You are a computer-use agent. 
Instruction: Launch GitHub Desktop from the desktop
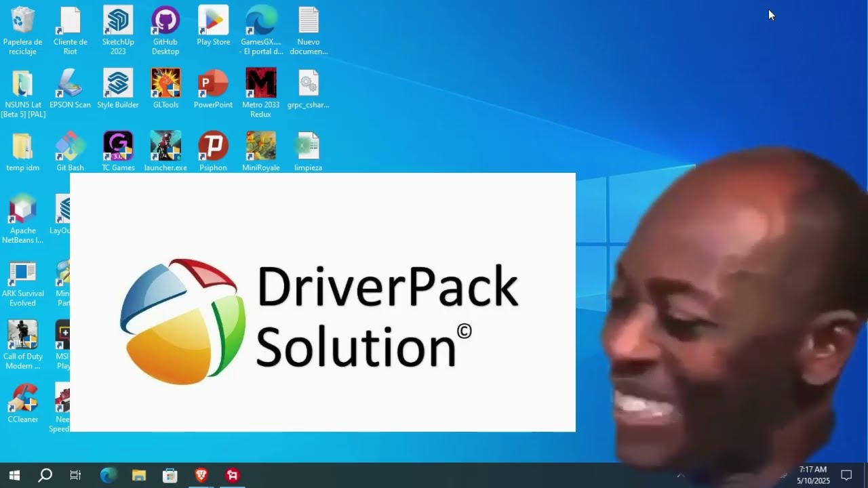pyautogui.click(x=165, y=30)
